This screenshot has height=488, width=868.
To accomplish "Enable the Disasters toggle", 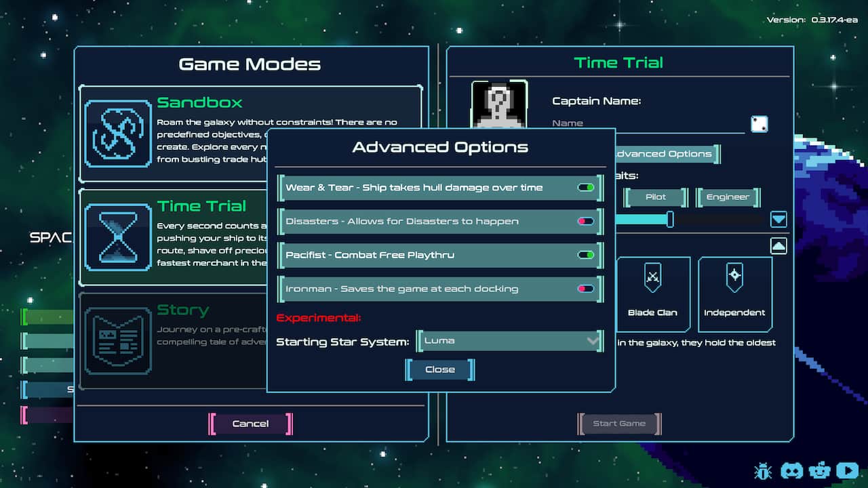I will pyautogui.click(x=586, y=222).
